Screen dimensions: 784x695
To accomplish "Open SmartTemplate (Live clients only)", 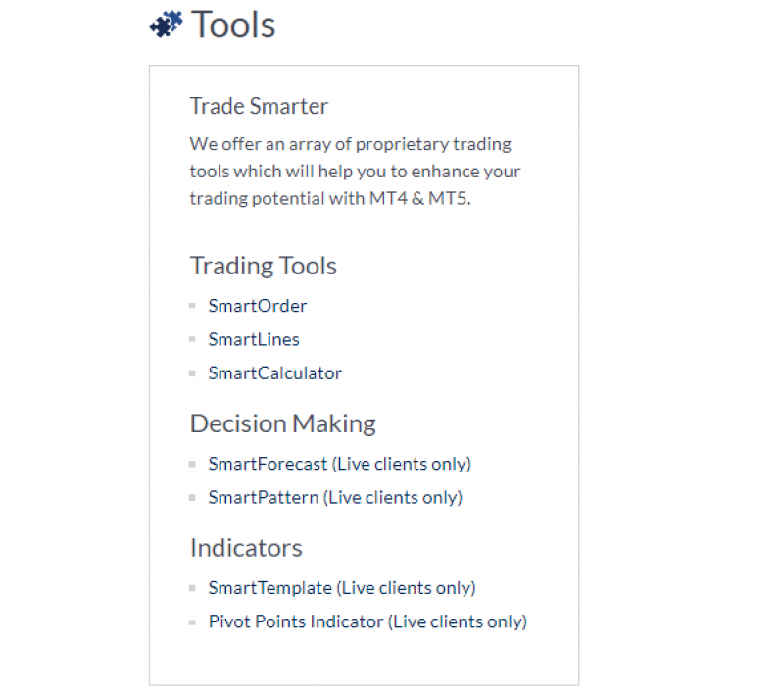I will point(342,588).
